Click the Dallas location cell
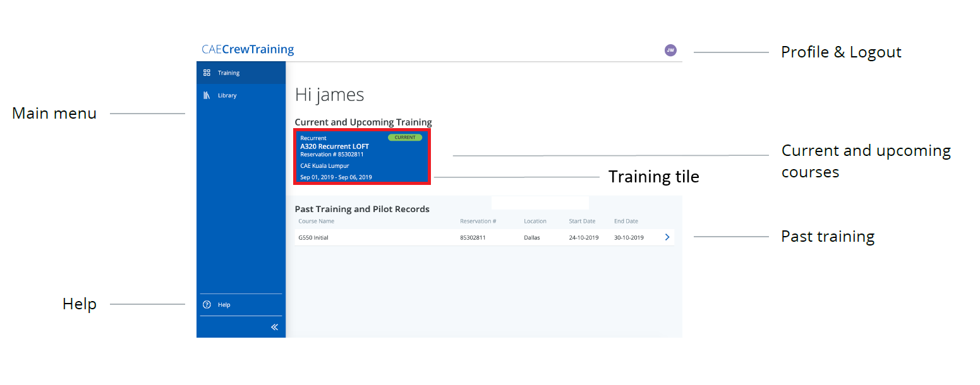 coord(531,238)
